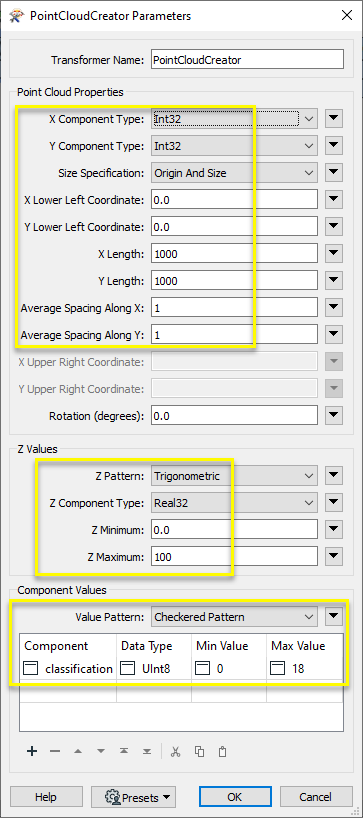
Task: Open the Value Pattern Checkered Pattern dropdown
Action: pyautogui.click(x=234, y=617)
